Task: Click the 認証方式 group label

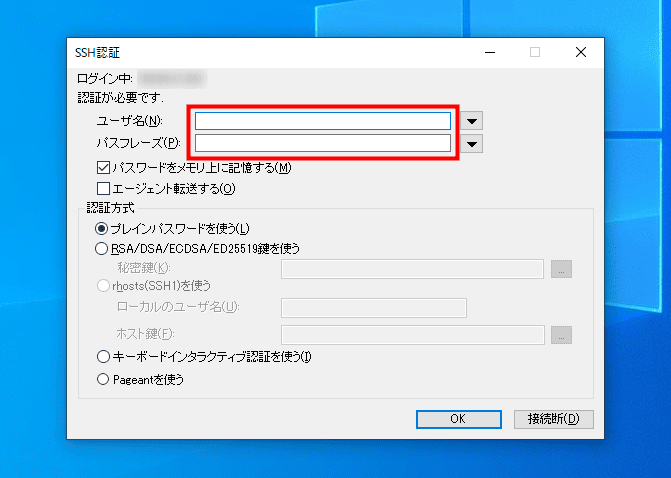Action: click(110, 208)
